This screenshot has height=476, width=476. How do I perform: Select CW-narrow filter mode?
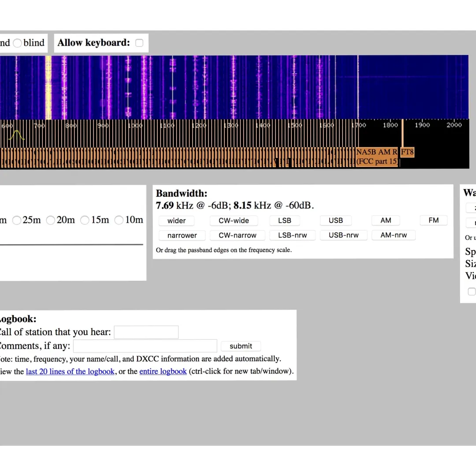237,235
